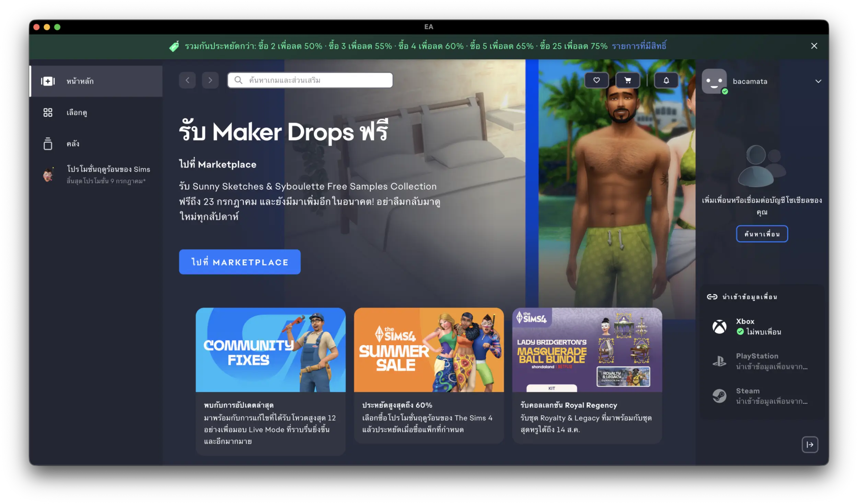Image resolution: width=858 pixels, height=504 pixels.
Task: Click the EA window title text
Action: click(429, 27)
